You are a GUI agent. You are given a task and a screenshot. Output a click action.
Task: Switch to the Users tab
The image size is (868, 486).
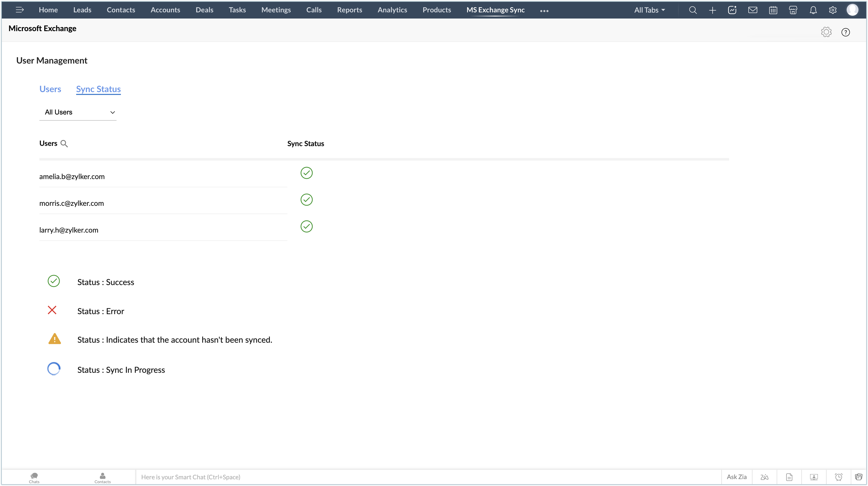(x=50, y=89)
